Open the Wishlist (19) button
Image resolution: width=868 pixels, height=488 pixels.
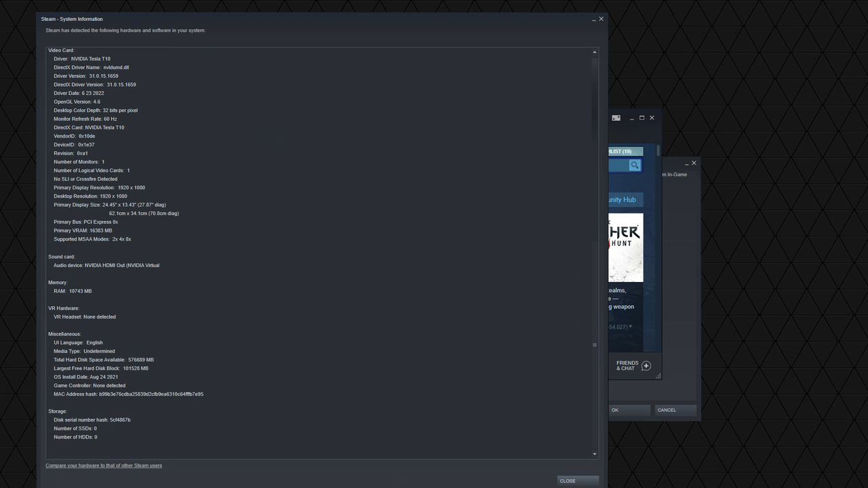coord(625,151)
